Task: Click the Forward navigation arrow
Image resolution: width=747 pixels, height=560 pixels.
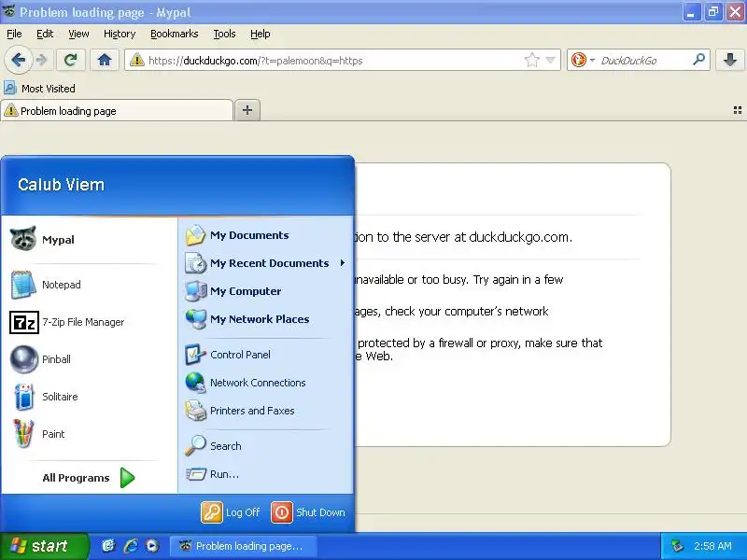Action: 42,60
